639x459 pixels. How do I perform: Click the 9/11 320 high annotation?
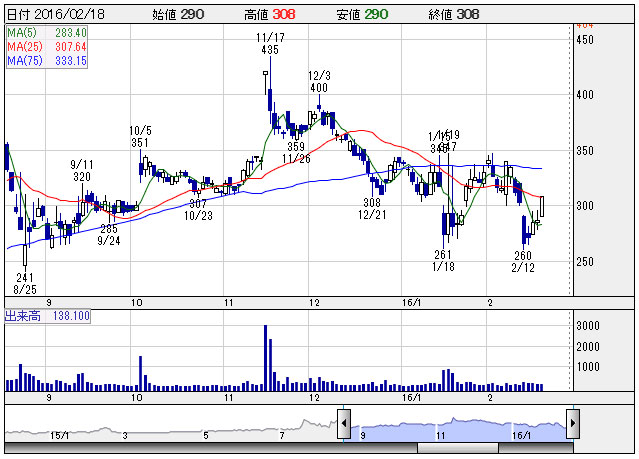point(82,170)
